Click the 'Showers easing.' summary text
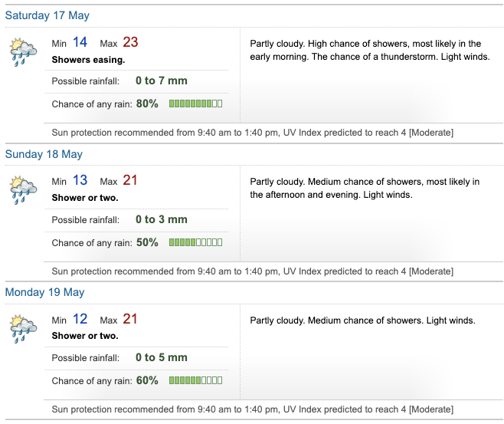Viewport: 504px width, 424px height. (x=88, y=59)
